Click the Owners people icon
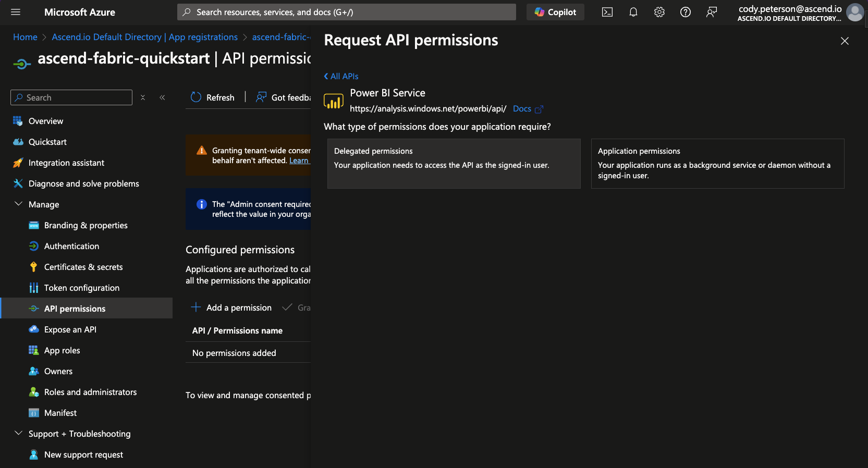 pos(33,371)
